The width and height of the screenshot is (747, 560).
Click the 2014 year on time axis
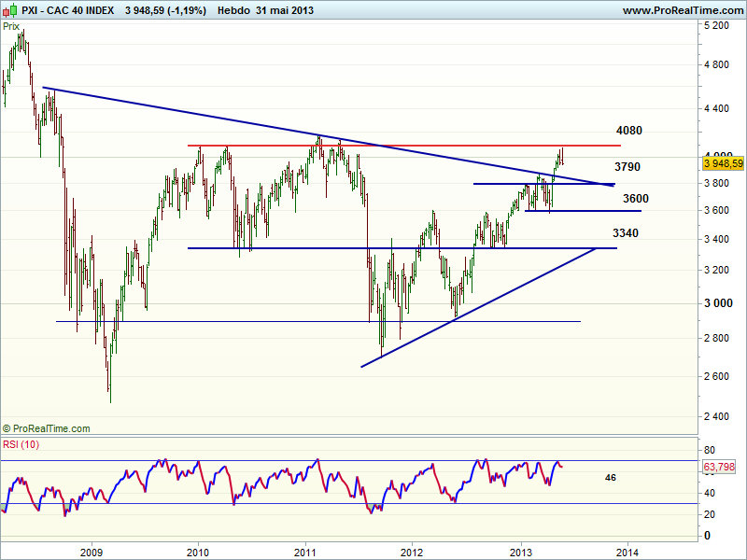(627, 551)
